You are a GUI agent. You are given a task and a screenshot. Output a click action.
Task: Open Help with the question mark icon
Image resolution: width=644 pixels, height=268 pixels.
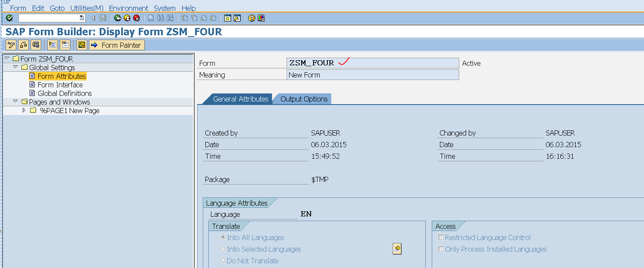click(252, 18)
